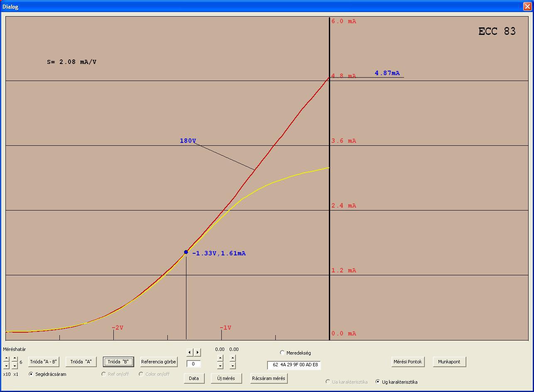Show the Mérési Pontok measurement points
The width and height of the screenshot is (534, 392).
pos(408,362)
